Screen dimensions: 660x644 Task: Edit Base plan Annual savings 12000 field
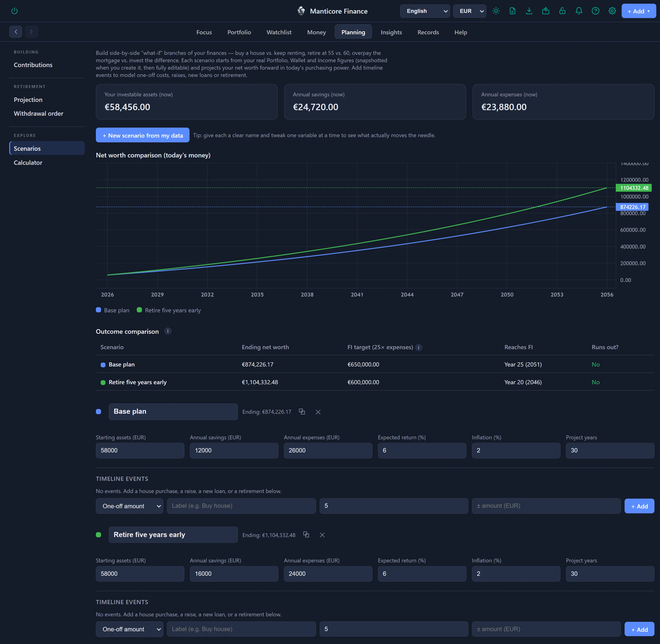(234, 451)
